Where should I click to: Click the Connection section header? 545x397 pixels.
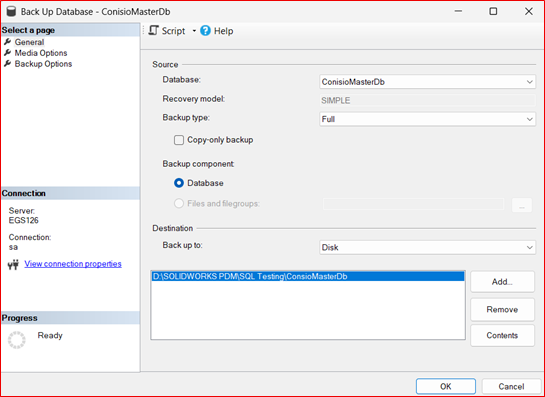71,193
